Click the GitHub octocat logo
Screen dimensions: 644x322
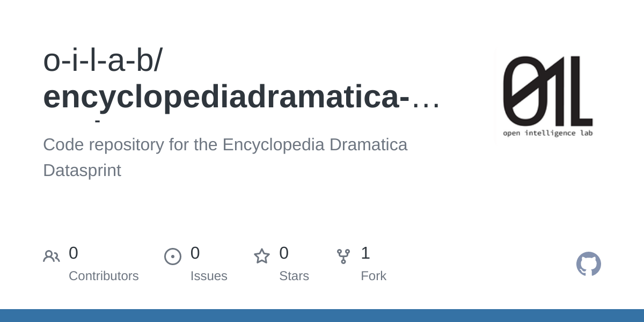tap(589, 264)
